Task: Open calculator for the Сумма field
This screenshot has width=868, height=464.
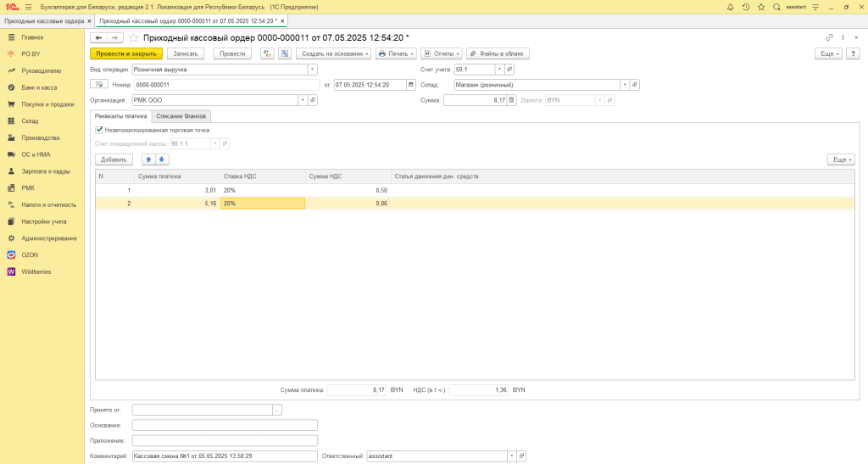Action: tap(511, 100)
